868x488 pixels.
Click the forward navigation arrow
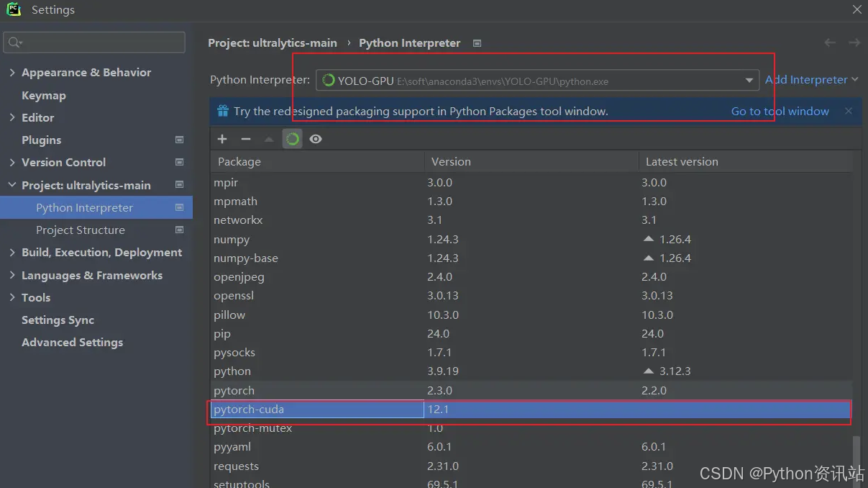tap(854, 42)
